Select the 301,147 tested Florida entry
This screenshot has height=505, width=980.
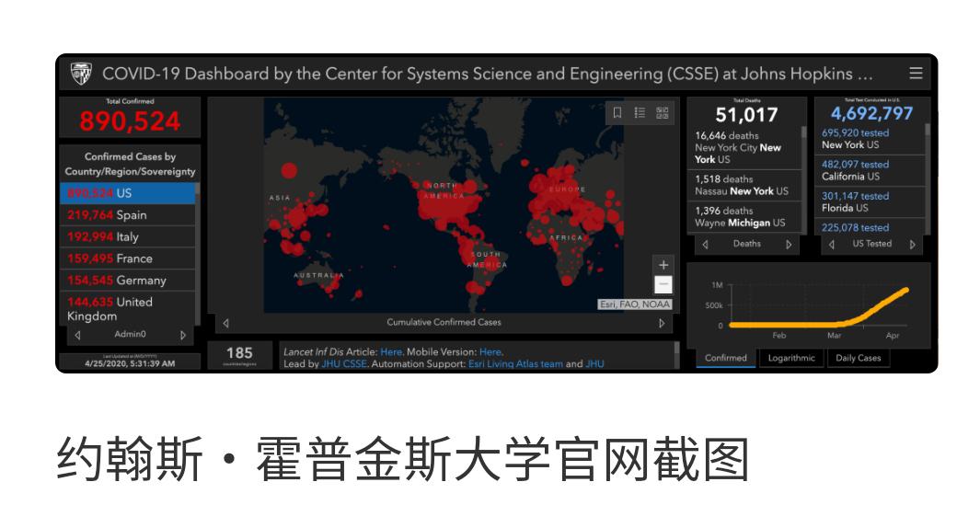pos(870,201)
